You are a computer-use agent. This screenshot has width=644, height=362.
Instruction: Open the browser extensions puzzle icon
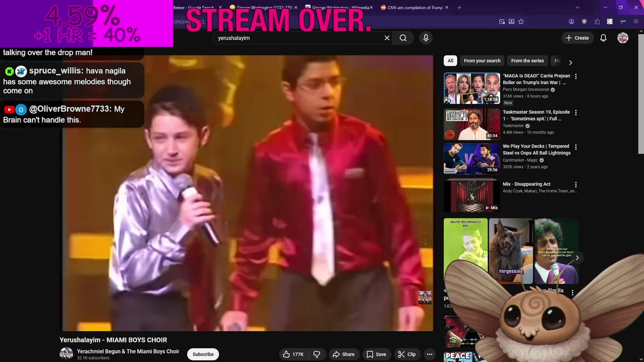pyautogui.click(x=597, y=22)
